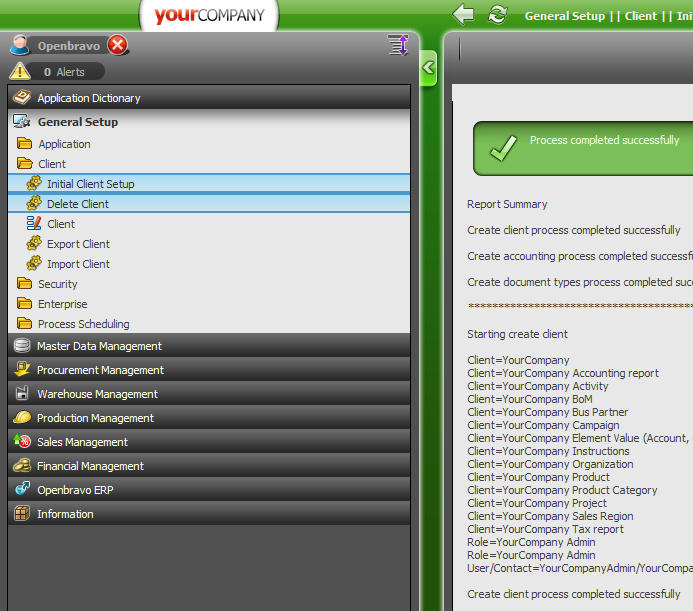Click the Security folder icon
This screenshot has width=693, height=611.
coord(24,283)
